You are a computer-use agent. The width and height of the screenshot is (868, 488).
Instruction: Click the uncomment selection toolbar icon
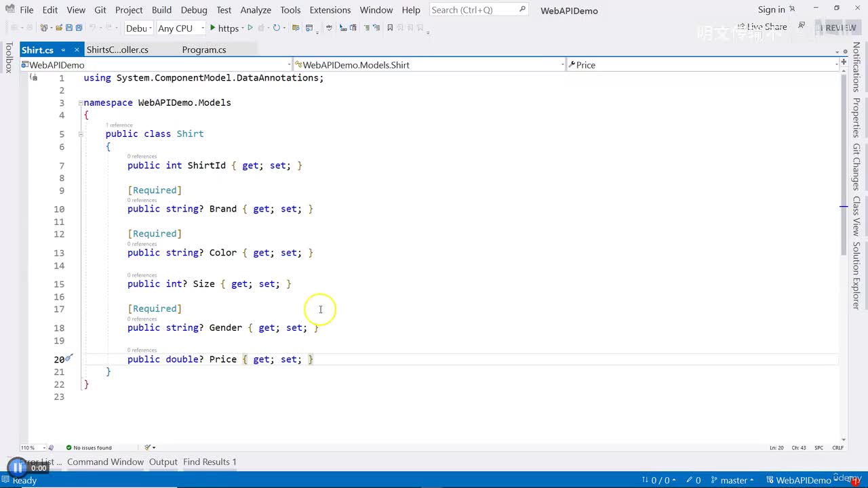coord(376,28)
